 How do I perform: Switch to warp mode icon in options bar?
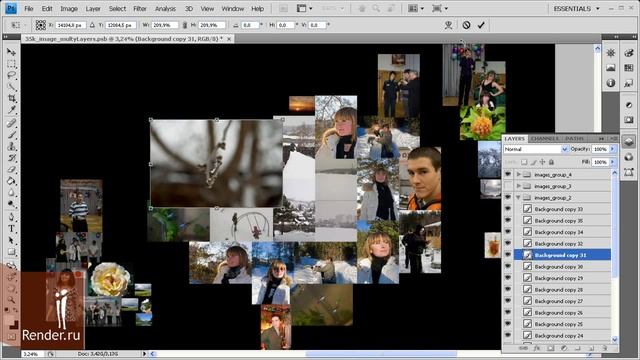pyautogui.click(x=449, y=25)
